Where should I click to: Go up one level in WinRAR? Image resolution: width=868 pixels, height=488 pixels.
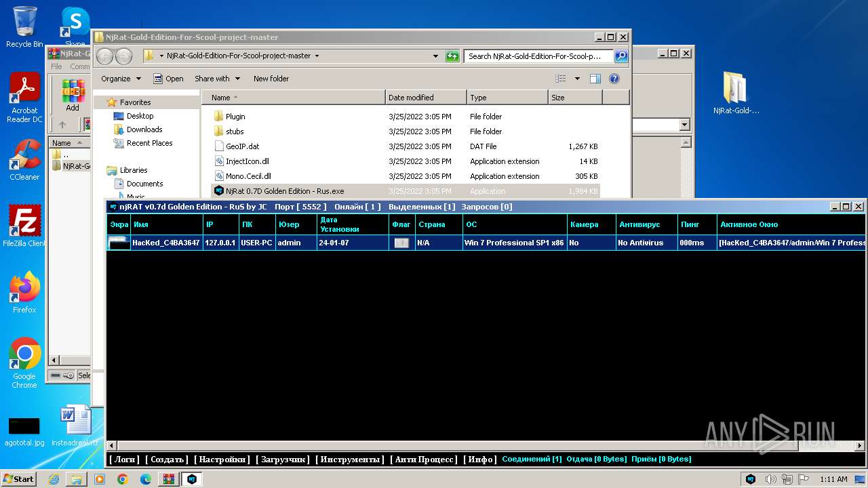click(62, 125)
